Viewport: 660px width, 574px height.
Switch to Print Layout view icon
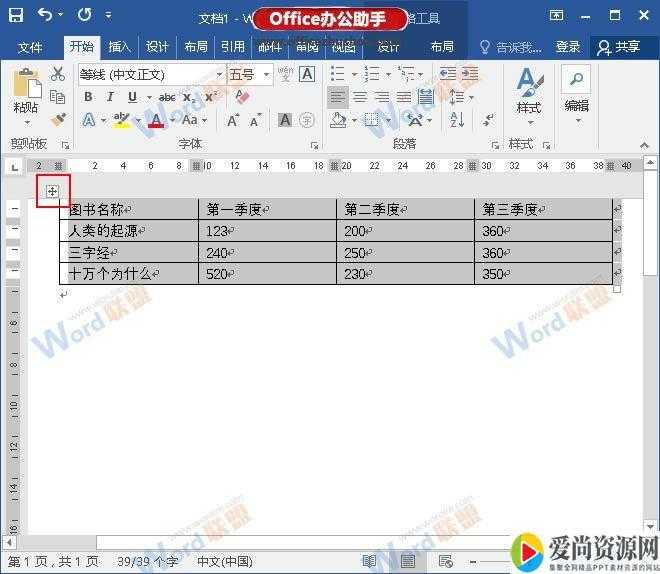[407, 561]
